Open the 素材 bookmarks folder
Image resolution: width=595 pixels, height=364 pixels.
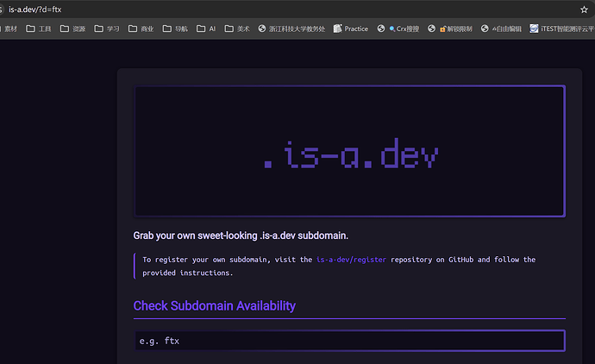point(9,28)
